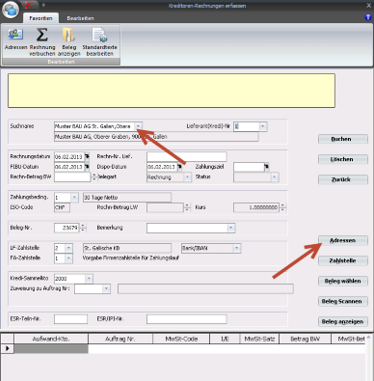Click the 30 Tage Netto text field
This screenshot has width=374, height=381.
coord(127,197)
